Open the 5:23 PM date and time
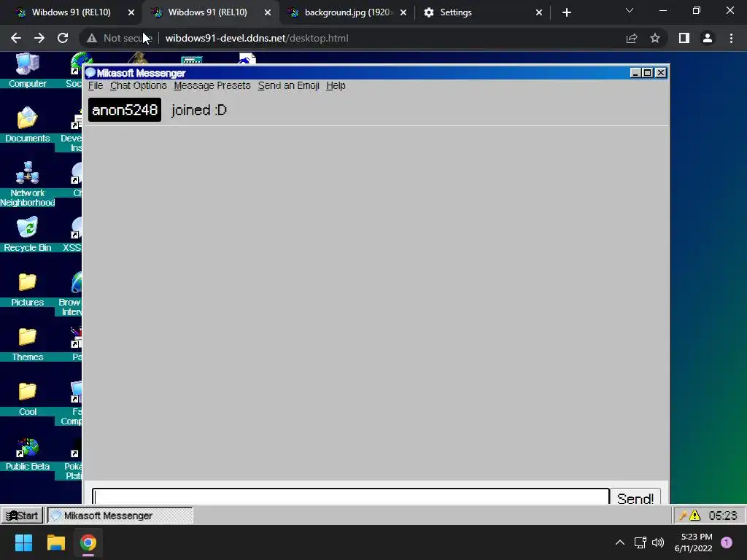The height and width of the screenshot is (560, 747). [694, 542]
